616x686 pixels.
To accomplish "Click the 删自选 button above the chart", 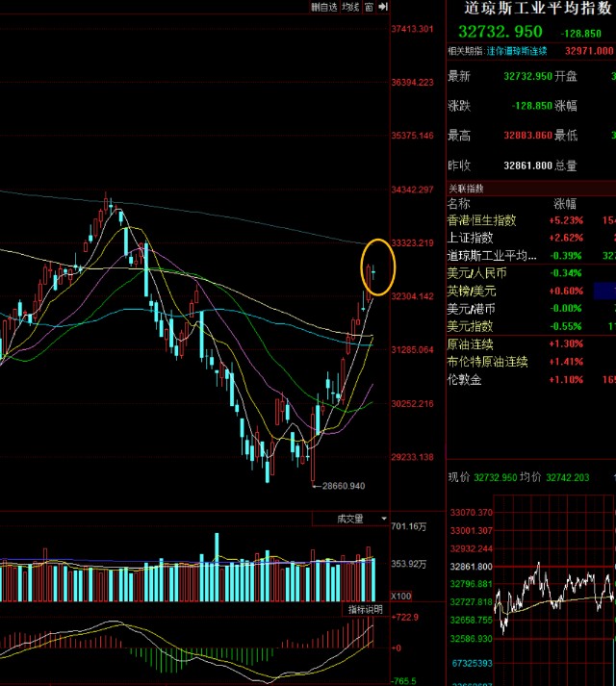I will click(x=324, y=7).
